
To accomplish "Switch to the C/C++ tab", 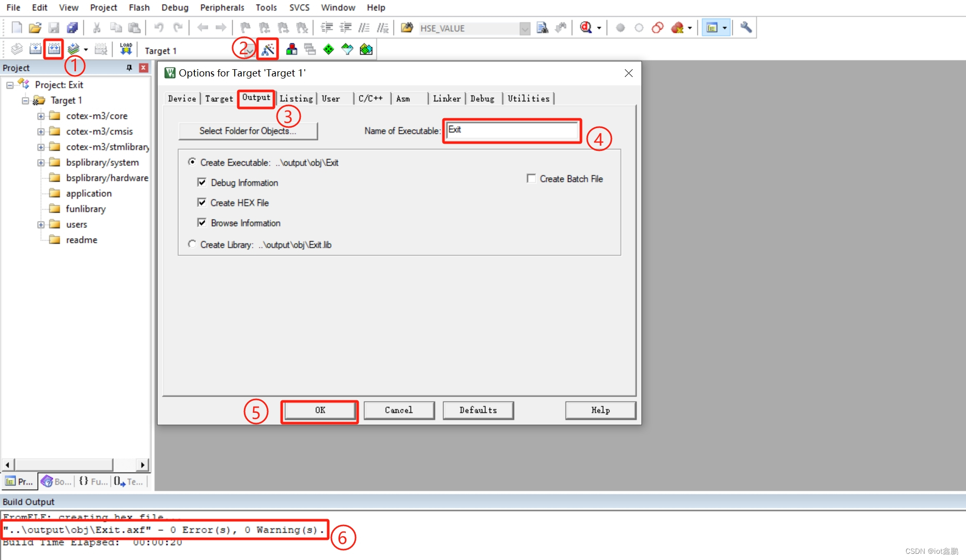I will click(371, 99).
